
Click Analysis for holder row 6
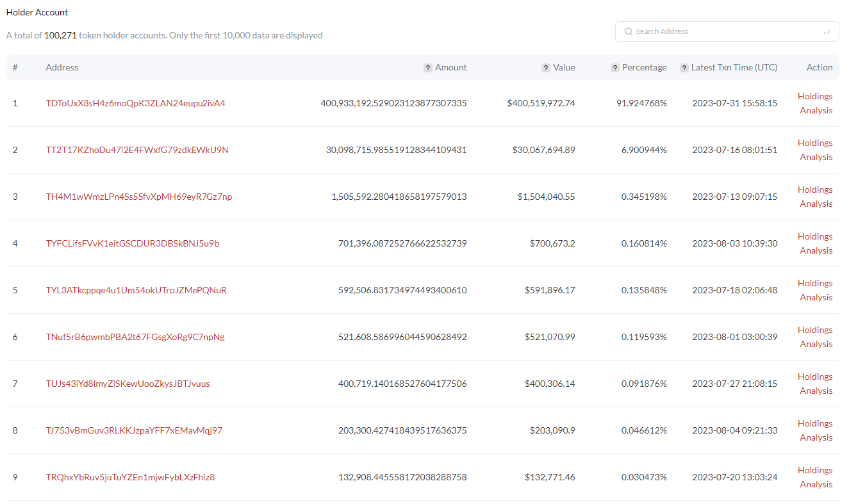[x=816, y=344]
